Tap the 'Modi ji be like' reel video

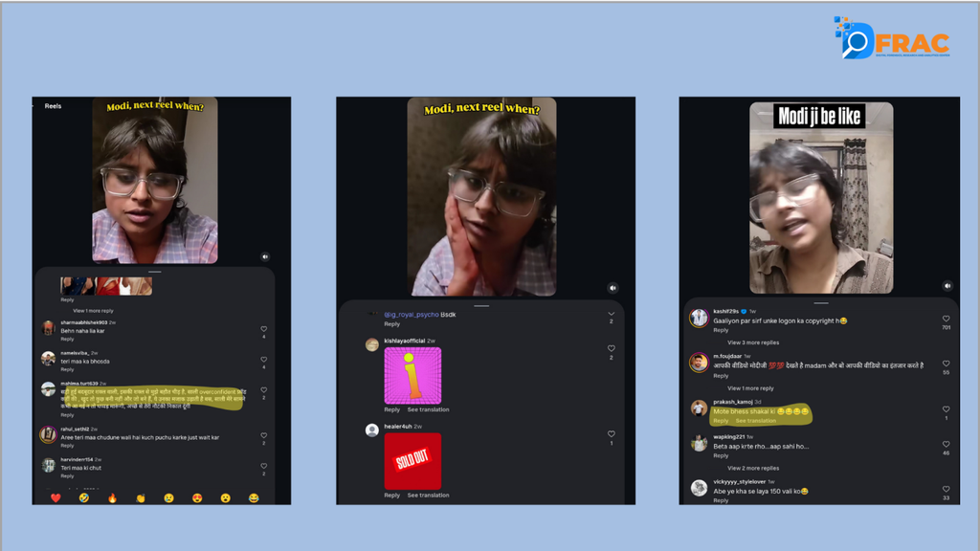(x=821, y=198)
